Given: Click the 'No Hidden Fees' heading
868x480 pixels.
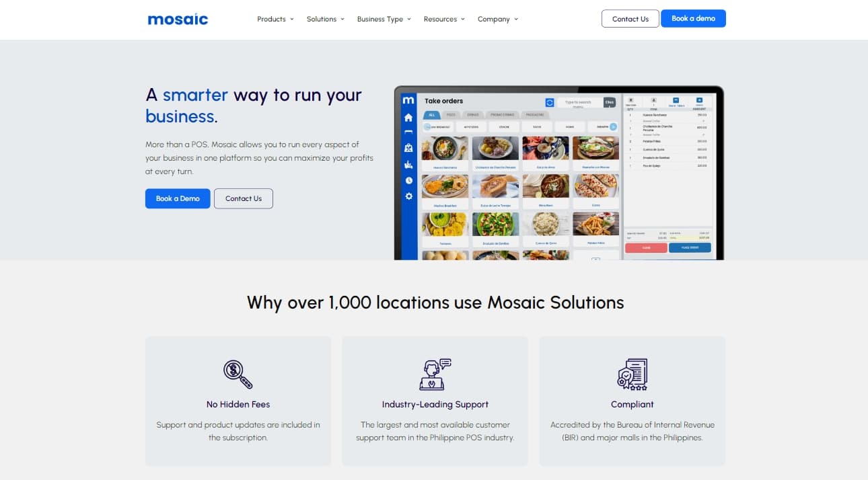Looking at the screenshot, I should (x=238, y=404).
